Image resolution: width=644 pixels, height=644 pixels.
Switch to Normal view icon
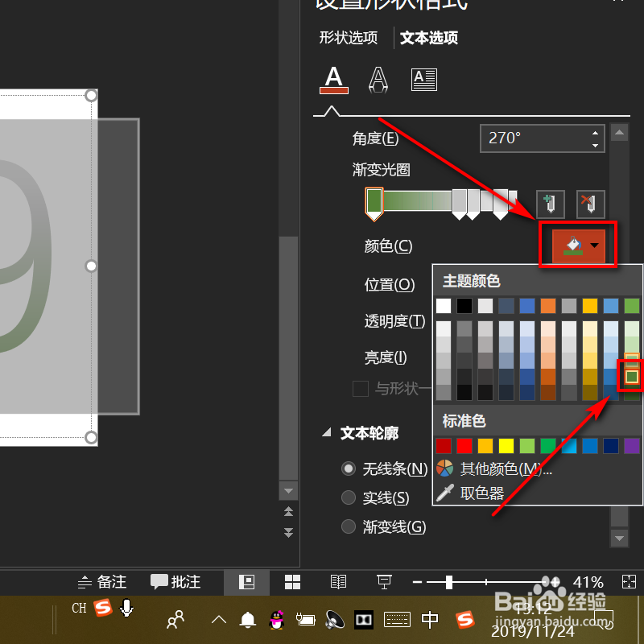[246, 582]
